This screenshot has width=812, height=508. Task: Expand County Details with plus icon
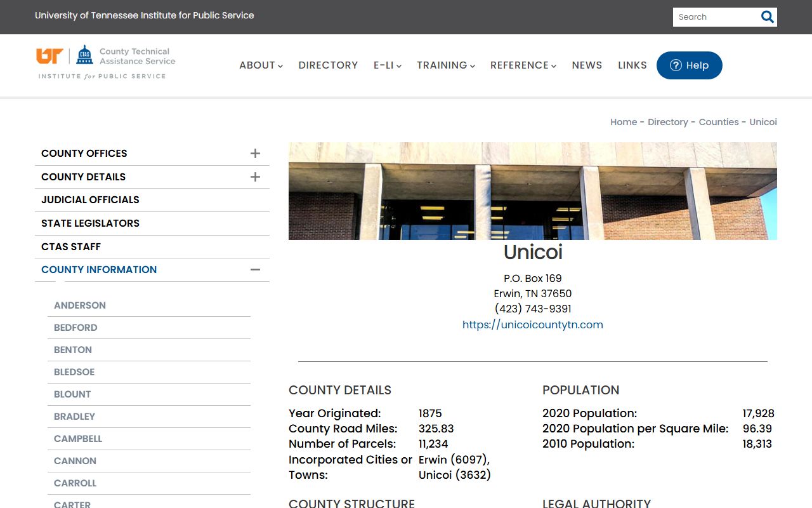[255, 177]
